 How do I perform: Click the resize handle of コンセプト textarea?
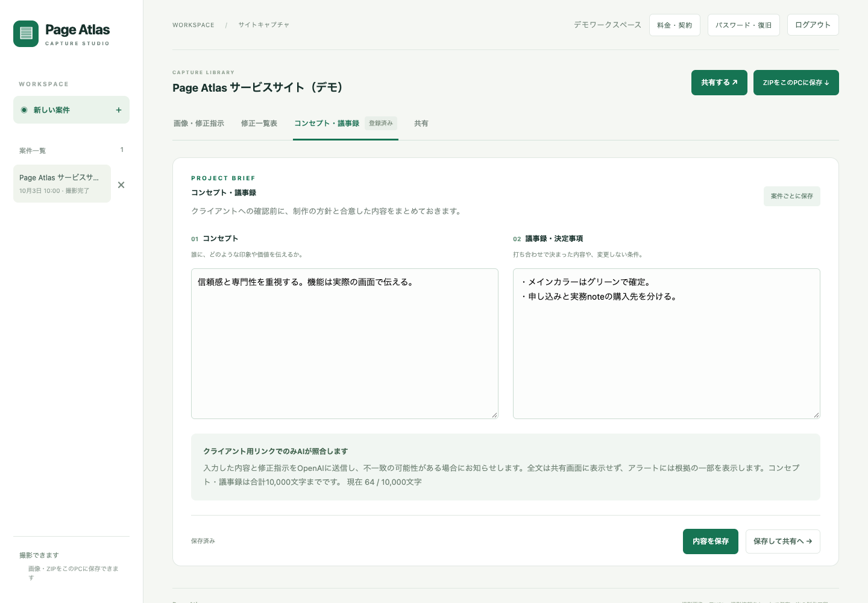[494, 415]
